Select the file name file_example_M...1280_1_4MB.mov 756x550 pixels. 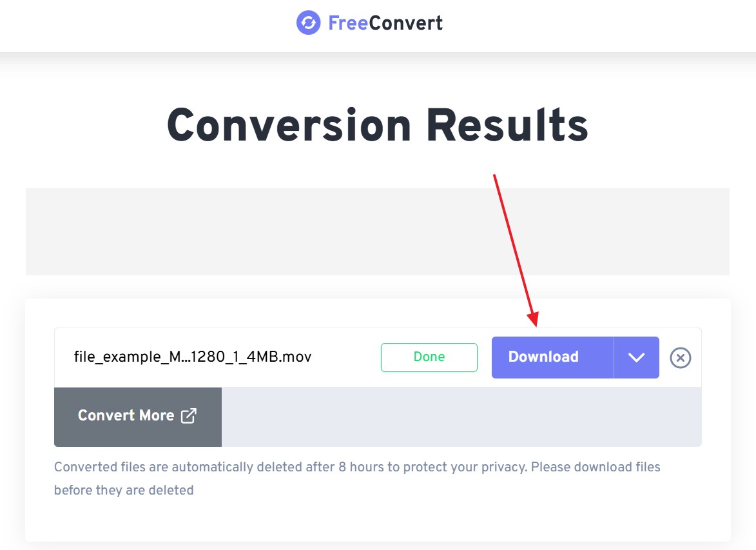[x=193, y=357]
